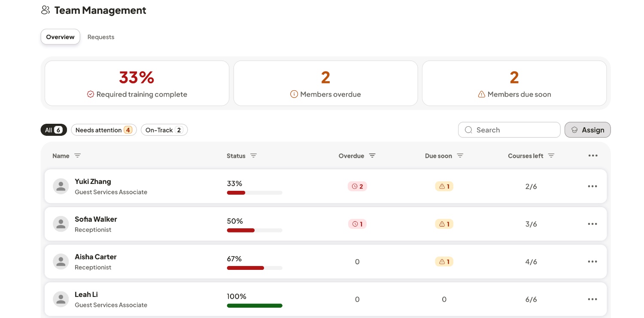The height and width of the screenshot is (318, 644).
Task: Filter by Needs attention members
Action: click(104, 130)
